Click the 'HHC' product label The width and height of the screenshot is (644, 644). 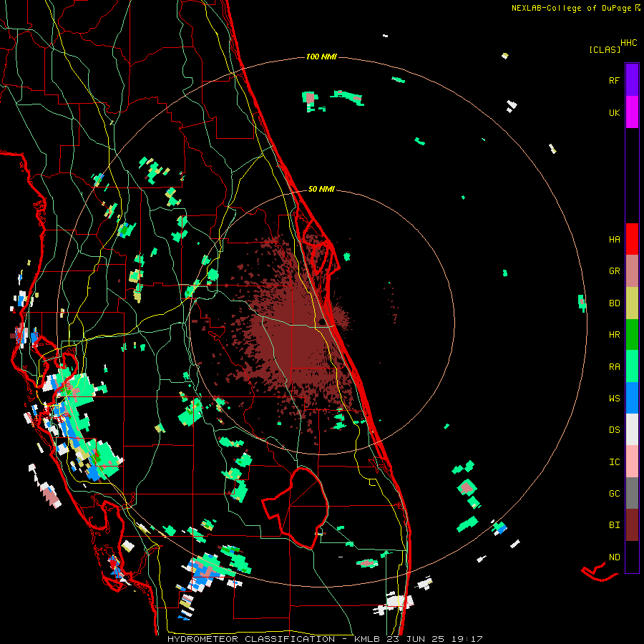[x=629, y=43]
